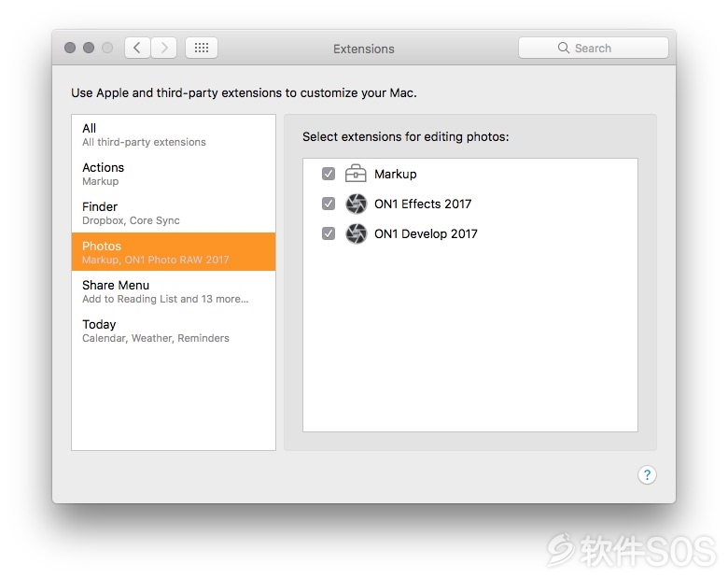728x578 pixels.
Task: Select the Photos category row
Action: coord(174,252)
